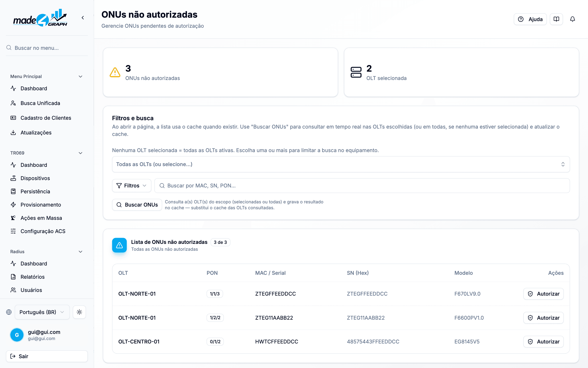This screenshot has height=368, width=588.
Task: Click the yellow warning triangle in the stats card
Action: coord(115,72)
